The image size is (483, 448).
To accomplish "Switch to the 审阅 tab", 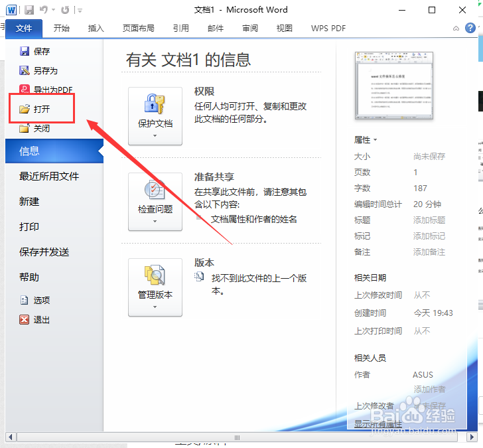I will pos(250,29).
